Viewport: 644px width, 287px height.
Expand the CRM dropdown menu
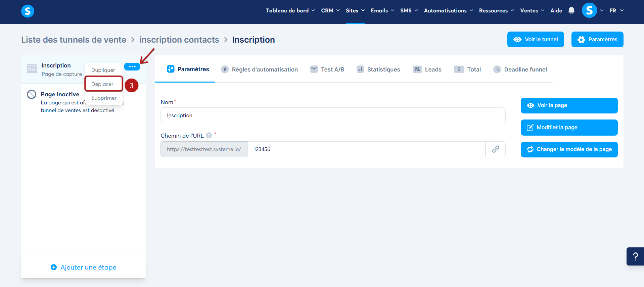point(330,10)
